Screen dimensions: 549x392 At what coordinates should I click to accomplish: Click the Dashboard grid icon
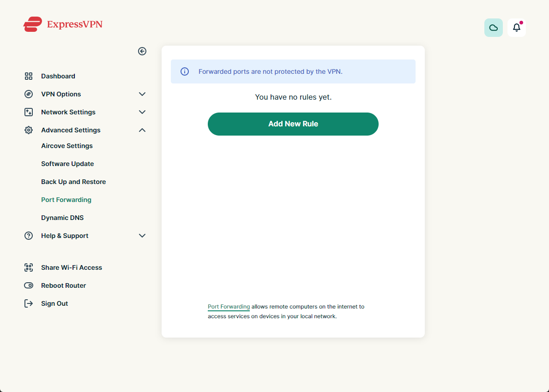coord(29,76)
